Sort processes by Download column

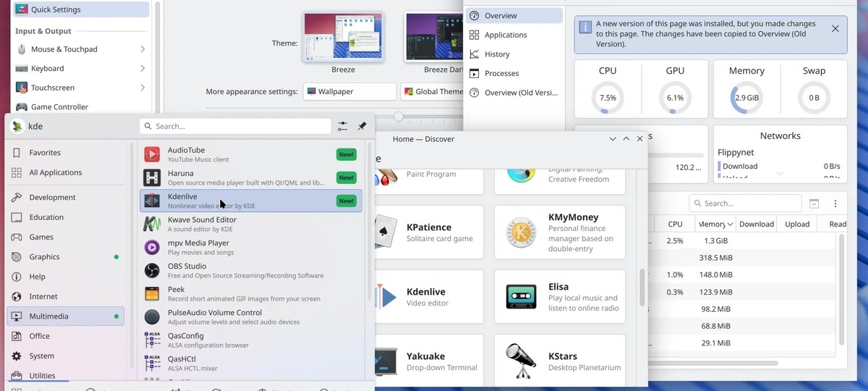pyautogui.click(x=757, y=224)
